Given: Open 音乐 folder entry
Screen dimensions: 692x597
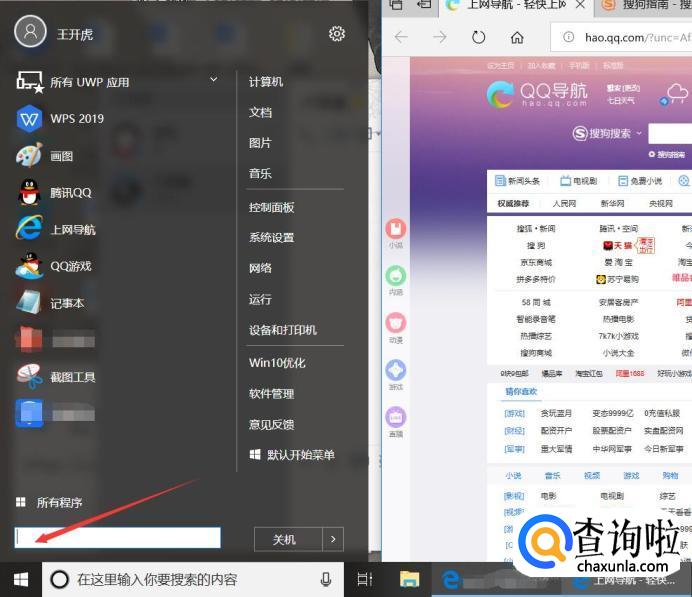Looking at the screenshot, I should (x=260, y=173).
